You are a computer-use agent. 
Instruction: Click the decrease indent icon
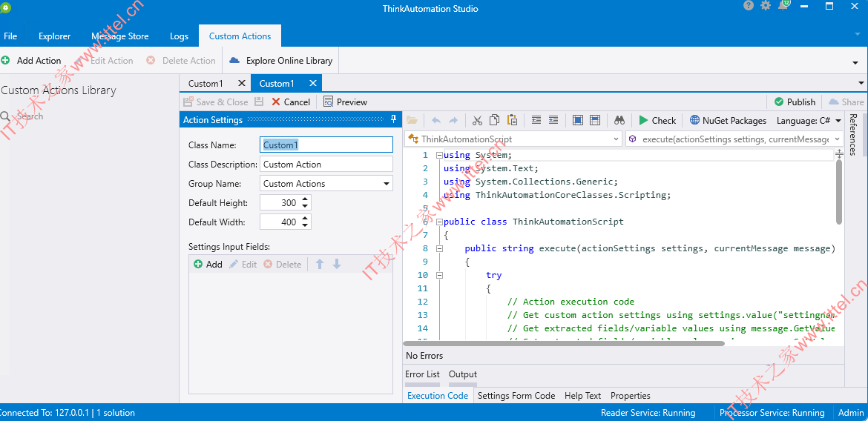pyautogui.click(x=536, y=120)
